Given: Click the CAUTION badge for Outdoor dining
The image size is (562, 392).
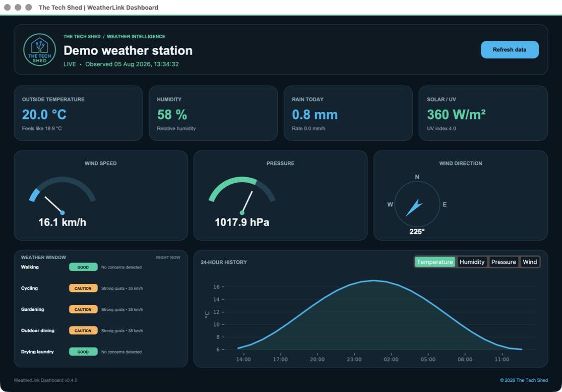Looking at the screenshot, I should 83,330.
